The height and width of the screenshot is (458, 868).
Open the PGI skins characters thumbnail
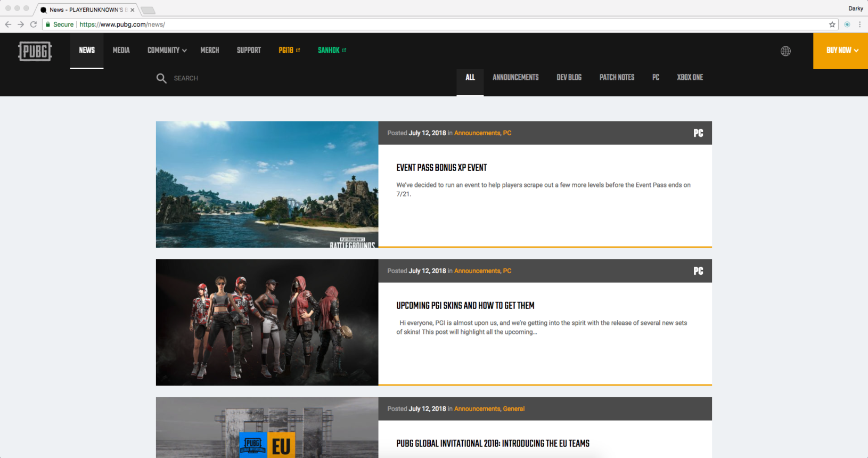click(x=267, y=322)
